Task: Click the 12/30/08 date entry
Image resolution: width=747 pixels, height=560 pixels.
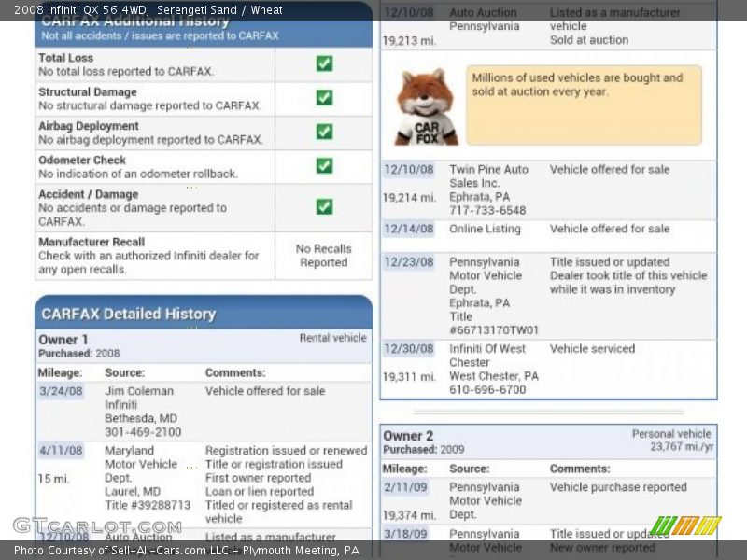Action: [409, 349]
